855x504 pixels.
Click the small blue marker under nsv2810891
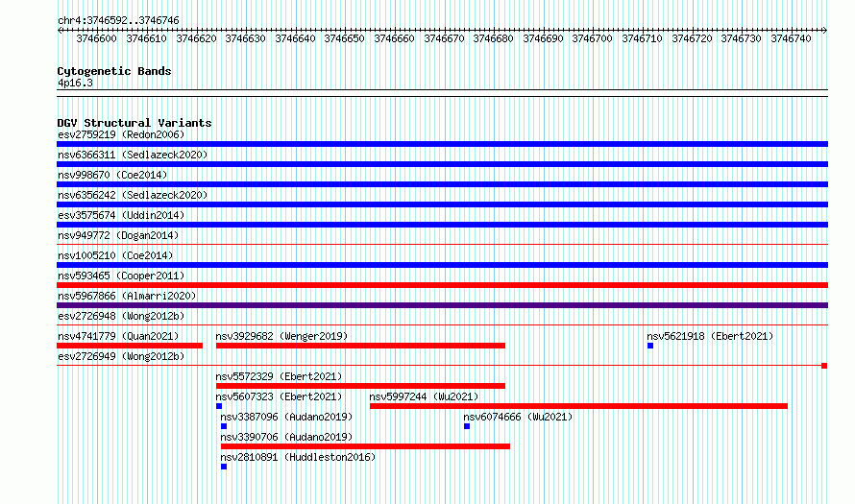point(224,467)
